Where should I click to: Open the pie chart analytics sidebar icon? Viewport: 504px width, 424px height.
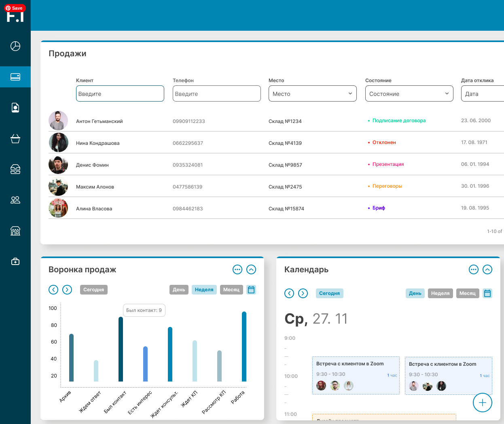coord(15,46)
